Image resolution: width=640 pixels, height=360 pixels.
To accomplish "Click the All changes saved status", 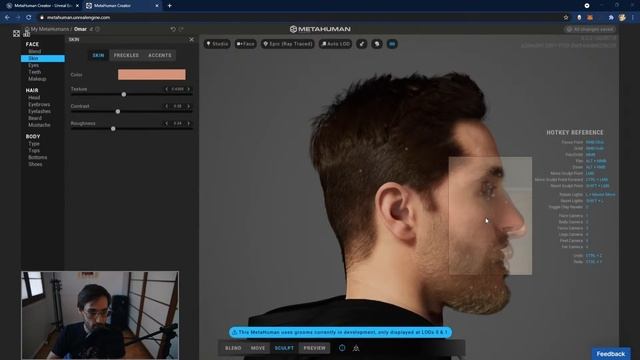I will pos(590,29).
